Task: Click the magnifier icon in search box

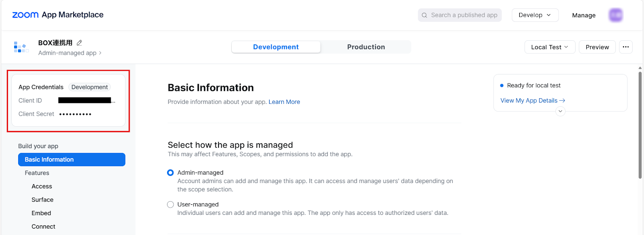Action: pyautogui.click(x=424, y=15)
